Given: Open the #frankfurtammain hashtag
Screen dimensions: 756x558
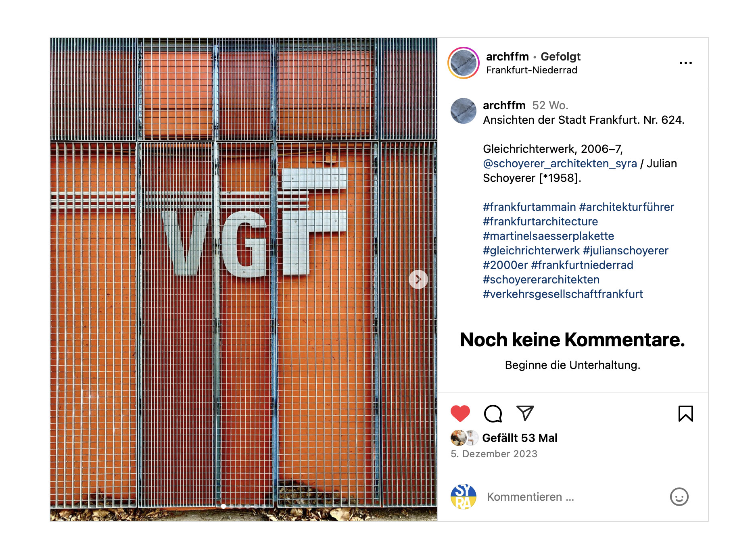Looking at the screenshot, I should click(x=529, y=207).
